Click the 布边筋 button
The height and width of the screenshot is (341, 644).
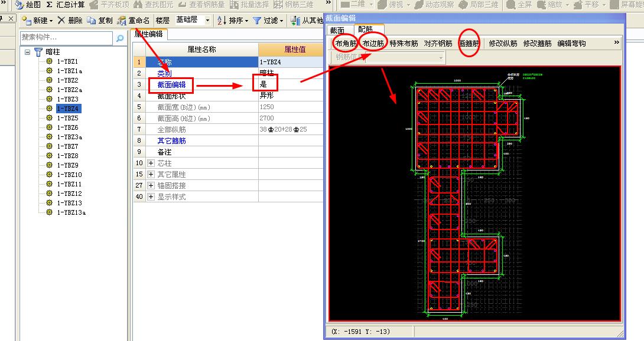373,43
